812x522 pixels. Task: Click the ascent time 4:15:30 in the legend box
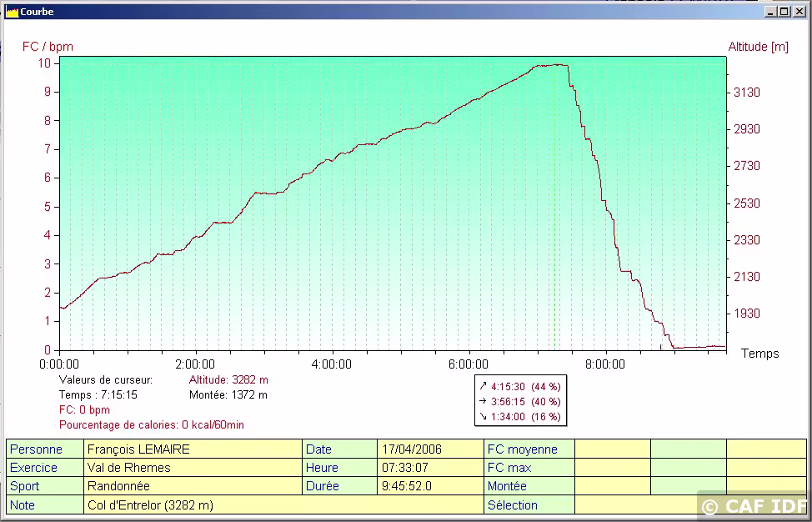508,386
